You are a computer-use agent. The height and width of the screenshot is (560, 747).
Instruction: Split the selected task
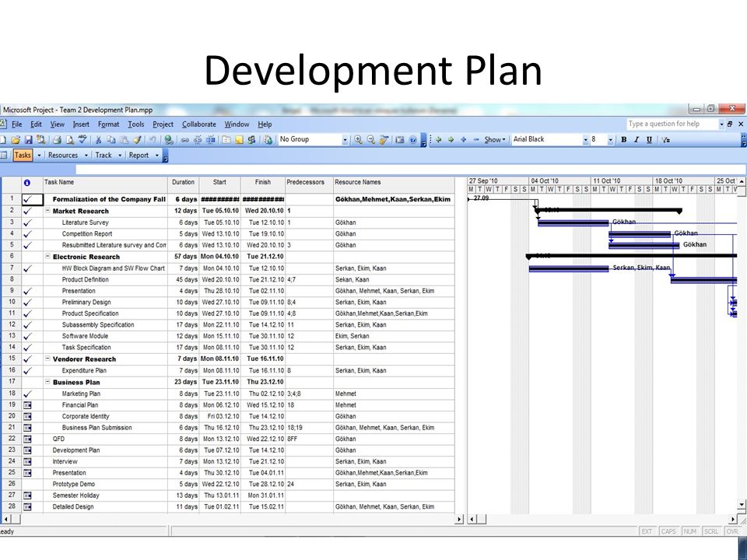(209, 139)
